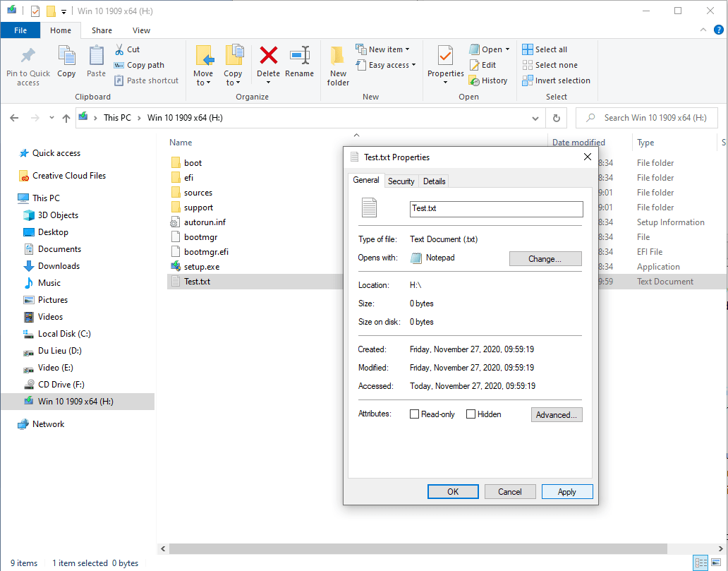Open the File menu tab
The width and height of the screenshot is (728, 571).
[20, 30]
